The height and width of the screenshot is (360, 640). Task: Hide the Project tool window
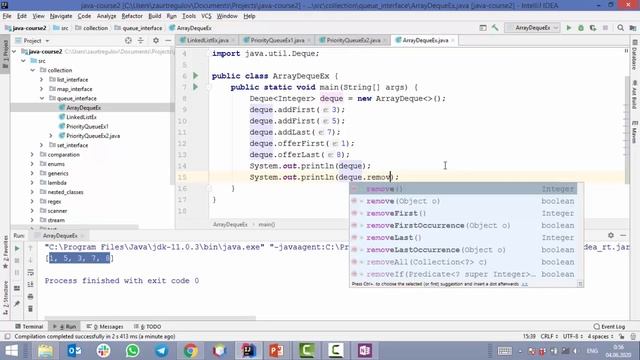(x=168, y=40)
